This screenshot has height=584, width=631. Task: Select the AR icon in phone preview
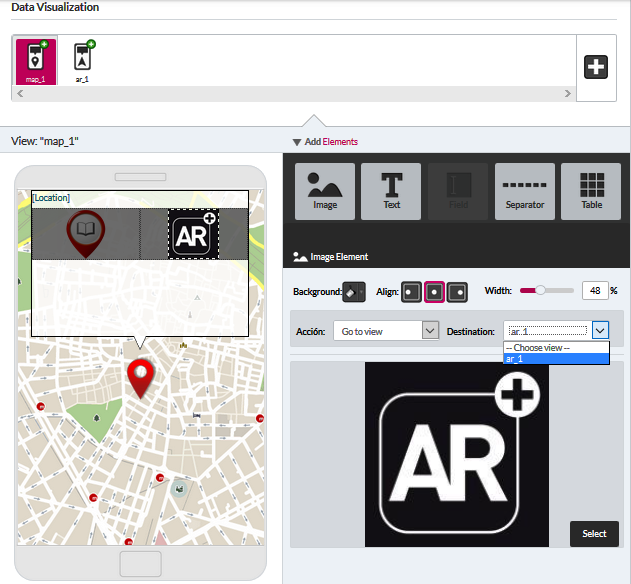pos(194,234)
